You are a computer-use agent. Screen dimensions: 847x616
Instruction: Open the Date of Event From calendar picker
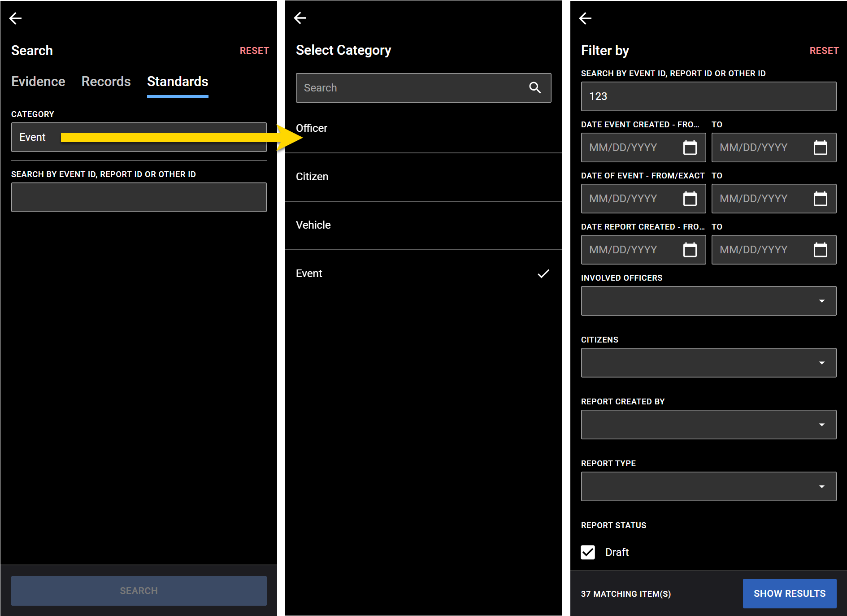coord(691,199)
